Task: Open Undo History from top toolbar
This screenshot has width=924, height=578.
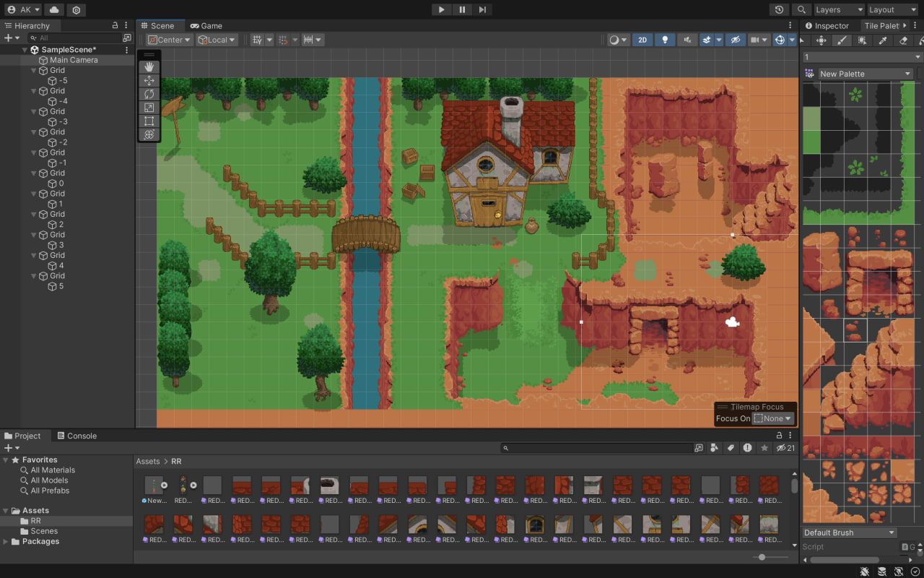Action: [x=779, y=9]
